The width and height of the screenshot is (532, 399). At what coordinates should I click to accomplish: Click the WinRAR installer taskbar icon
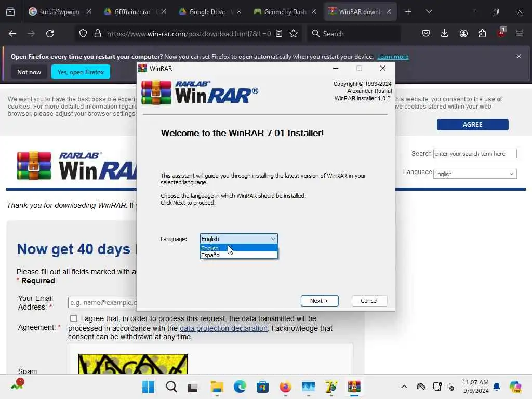[x=354, y=387]
